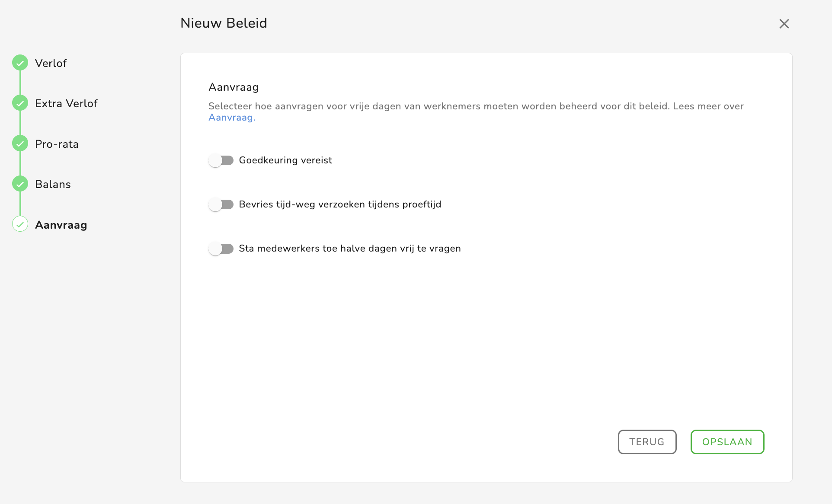This screenshot has height=504, width=832.
Task: Open the Extra Verlof step label
Action: 66,104
